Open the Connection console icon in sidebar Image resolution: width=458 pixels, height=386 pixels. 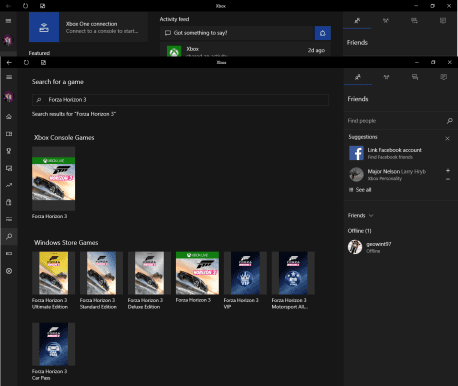click(x=9, y=254)
